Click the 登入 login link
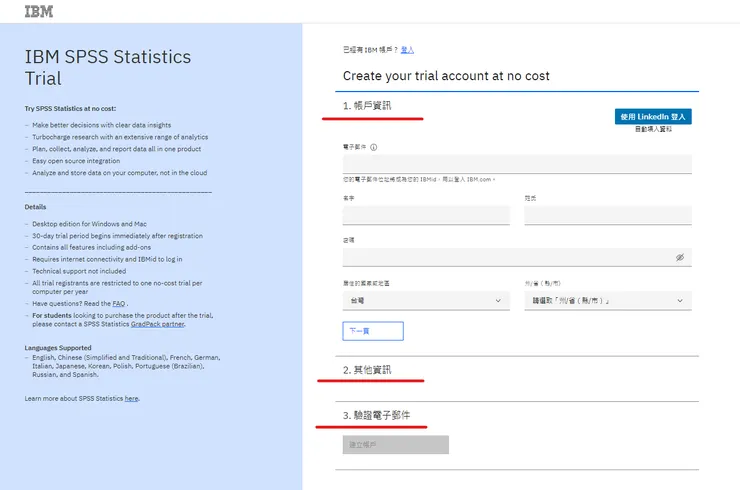This screenshot has height=490, width=740. 407,50
